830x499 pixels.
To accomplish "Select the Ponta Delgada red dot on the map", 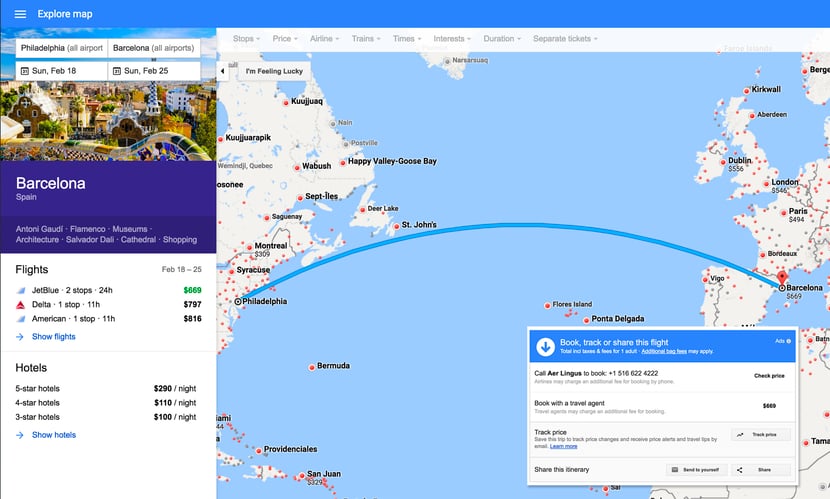I will [x=586, y=320].
